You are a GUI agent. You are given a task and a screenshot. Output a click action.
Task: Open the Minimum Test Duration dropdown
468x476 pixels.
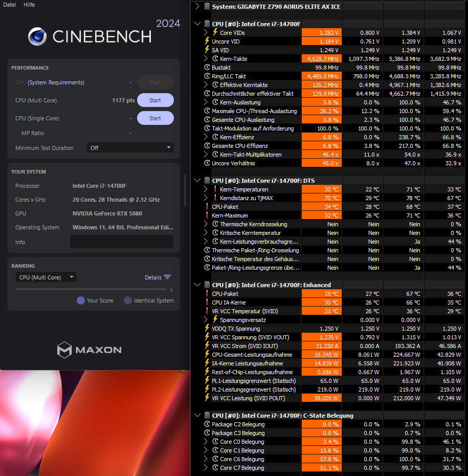click(130, 148)
